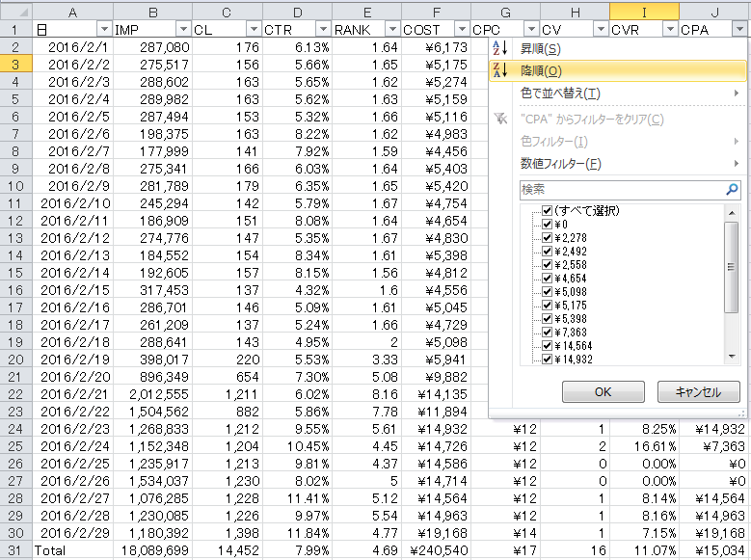Open the CPA column filter dropdown
Screen dimensions: 751x560
pos(739,30)
